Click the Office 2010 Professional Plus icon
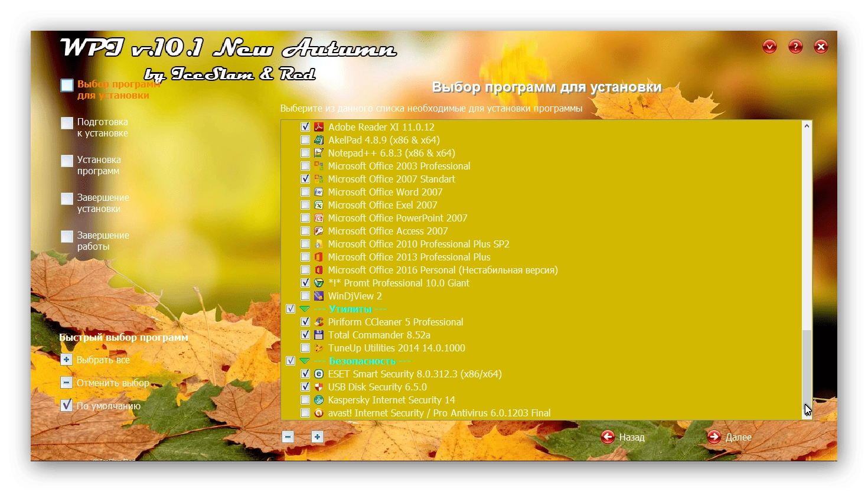Screen dimensions: 868x492 point(319,244)
